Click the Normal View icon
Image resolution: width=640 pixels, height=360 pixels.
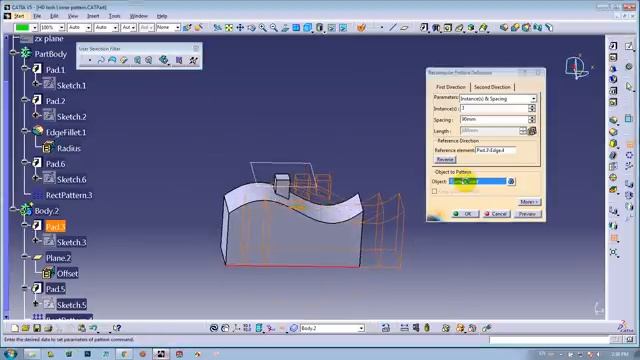tap(285, 27)
